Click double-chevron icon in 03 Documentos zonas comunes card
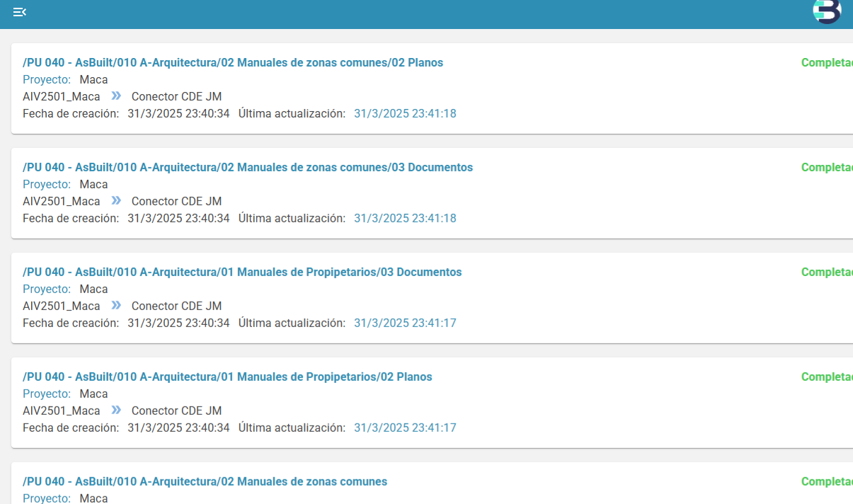 point(116,200)
